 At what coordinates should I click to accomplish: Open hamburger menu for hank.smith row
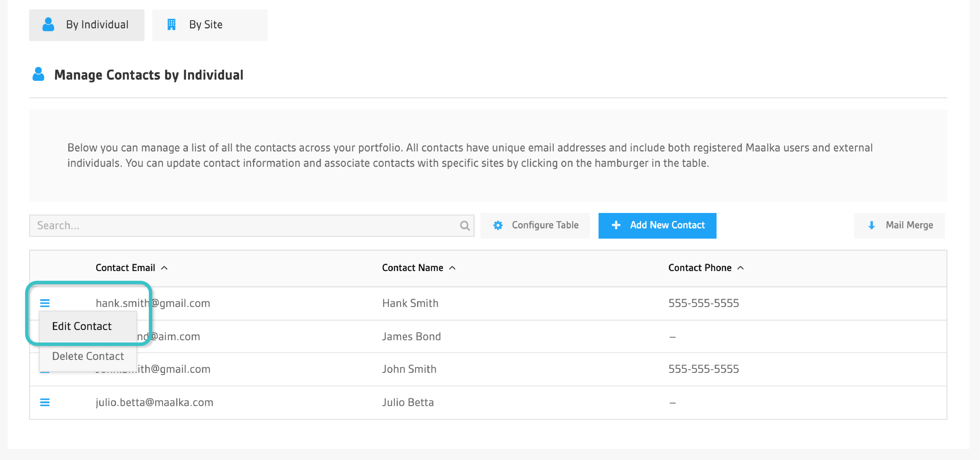tap(45, 303)
